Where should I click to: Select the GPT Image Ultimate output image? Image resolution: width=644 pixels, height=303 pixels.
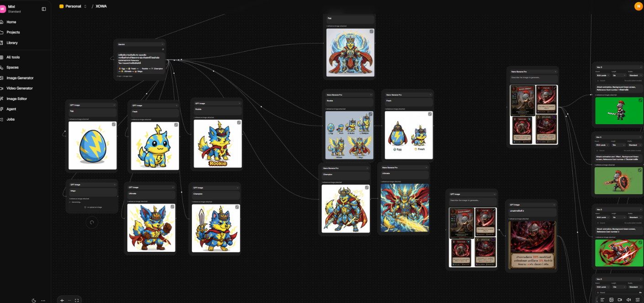[151, 228]
